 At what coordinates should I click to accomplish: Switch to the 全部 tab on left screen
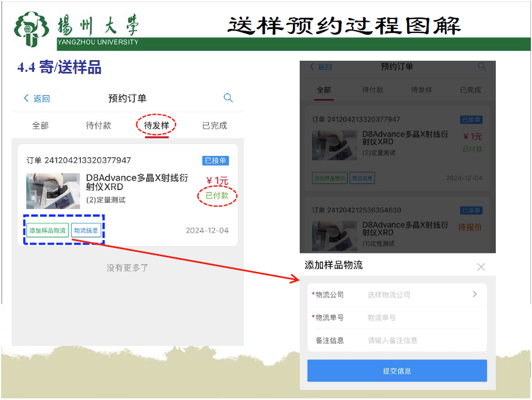click(x=40, y=126)
